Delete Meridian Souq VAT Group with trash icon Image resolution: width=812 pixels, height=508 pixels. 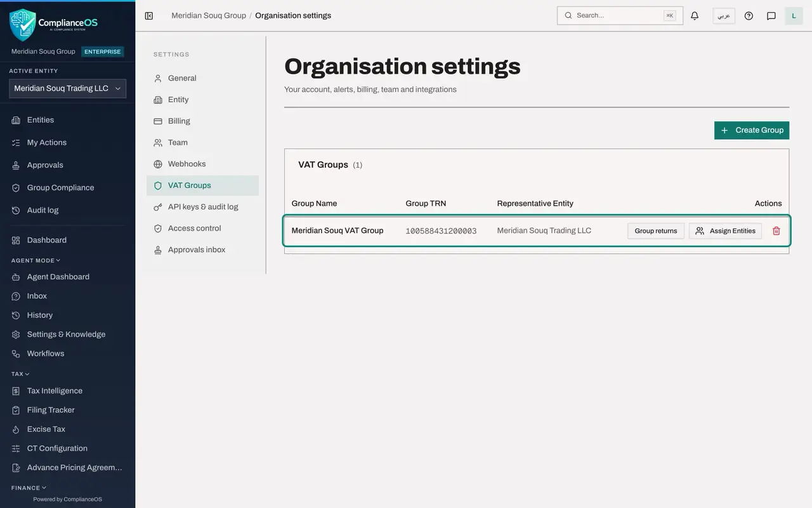pyautogui.click(x=776, y=231)
